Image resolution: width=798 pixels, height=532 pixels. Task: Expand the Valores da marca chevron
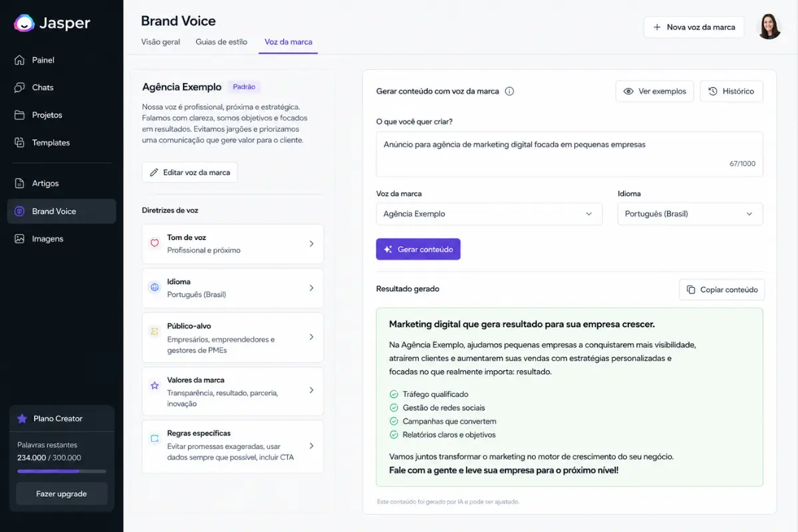click(311, 390)
